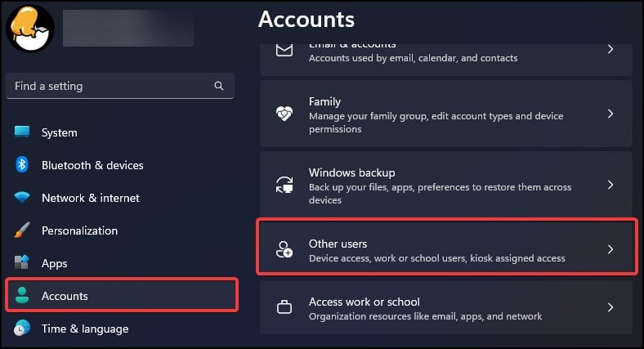Open the Other users settings
644x349 pixels.
click(436, 249)
